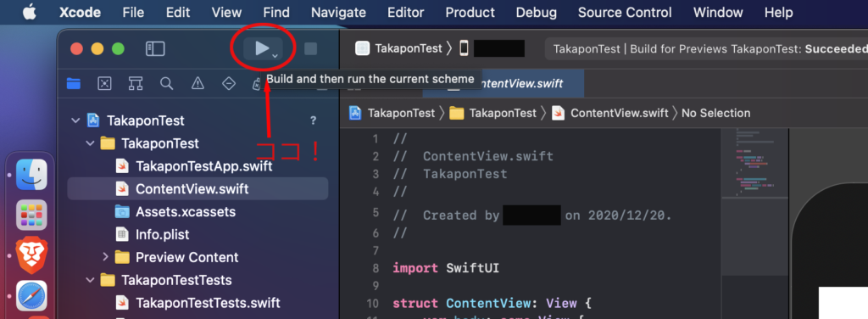The image size is (868, 319).
Task: Collapse the TakaponTestTests folder
Action: click(90, 280)
